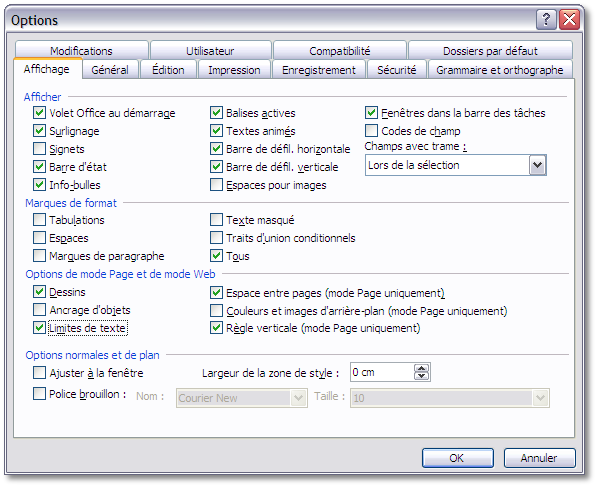This screenshot has height=487, width=597.
Task: Go to the Impression tab
Action: click(234, 70)
